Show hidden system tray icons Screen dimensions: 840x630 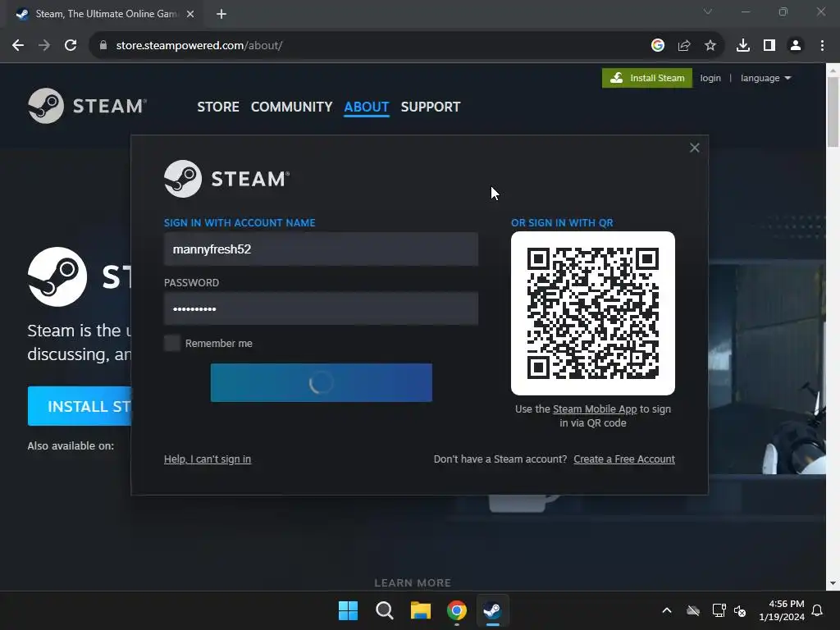point(667,610)
